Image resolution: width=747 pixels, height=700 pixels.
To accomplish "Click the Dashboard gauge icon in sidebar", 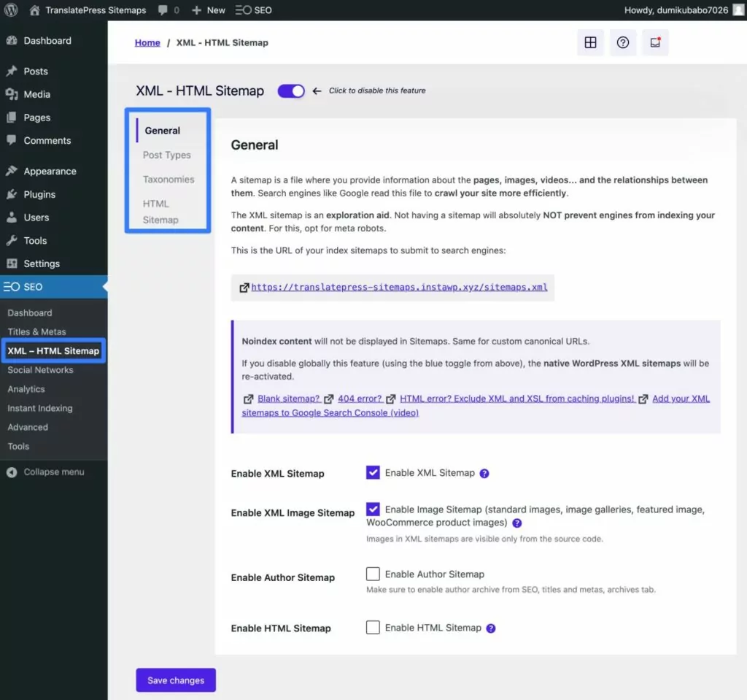I will pyautogui.click(x=12, y=41).
